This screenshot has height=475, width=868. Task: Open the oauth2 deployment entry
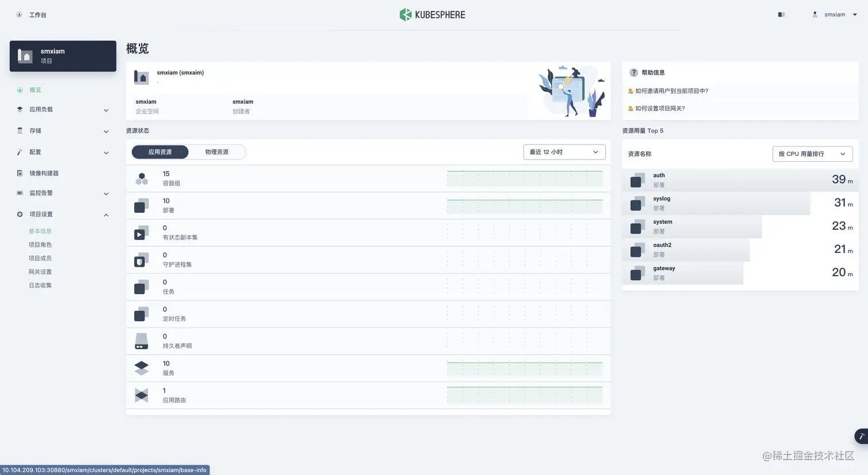tap(741, 250)
